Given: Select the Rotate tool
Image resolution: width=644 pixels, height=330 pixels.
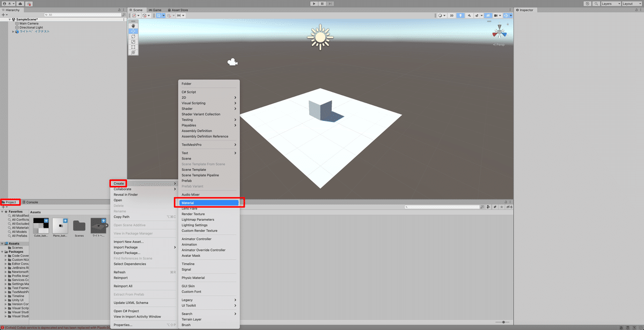Looking at the screenshot, I should 133,36.
